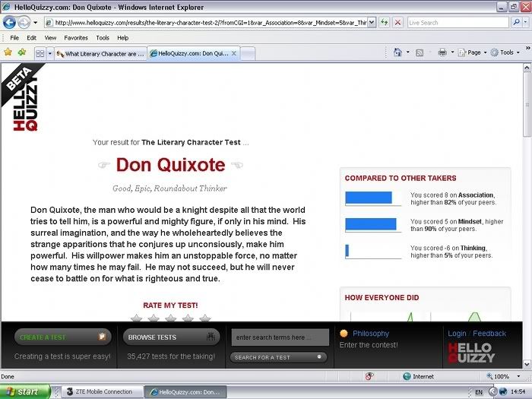532x399 pixels.
Task: Close the HelloQuizzy Don Quixote tab
Action: (234, 53)
